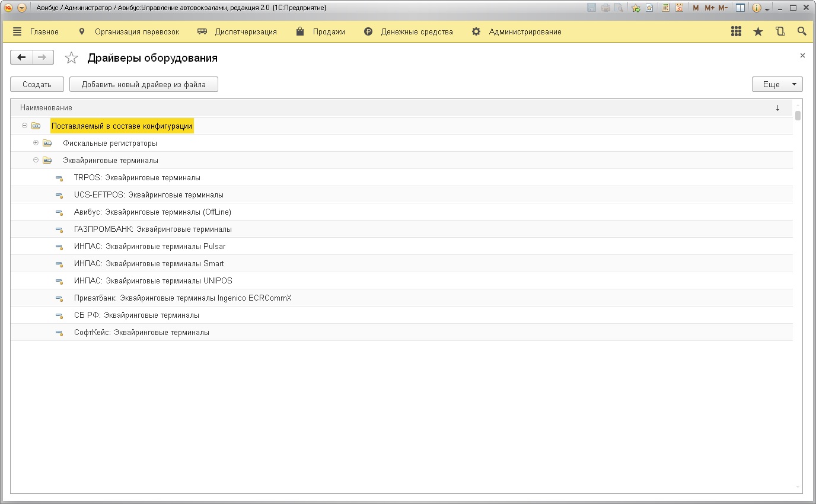Select the ГАЗПРОМБАНК terminals driver row
The width and height of the screenshot is (816, 504).
152,229
